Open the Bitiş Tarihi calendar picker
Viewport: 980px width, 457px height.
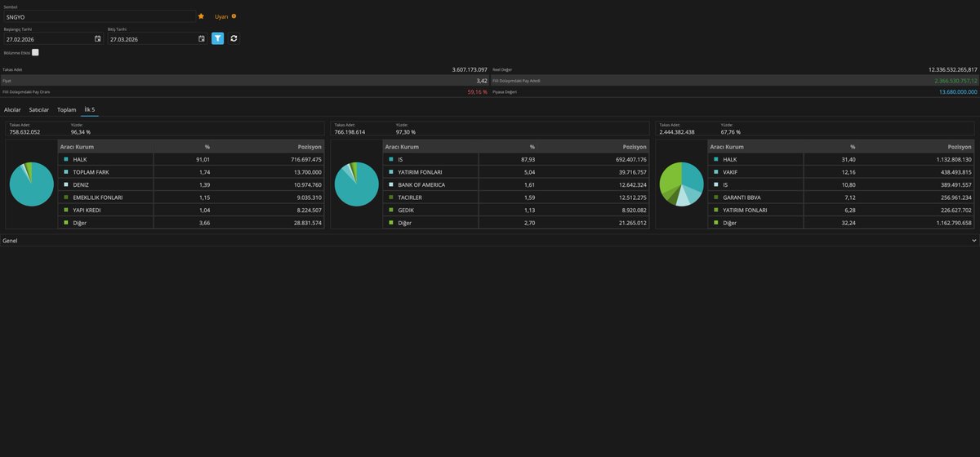click(202, 38)
